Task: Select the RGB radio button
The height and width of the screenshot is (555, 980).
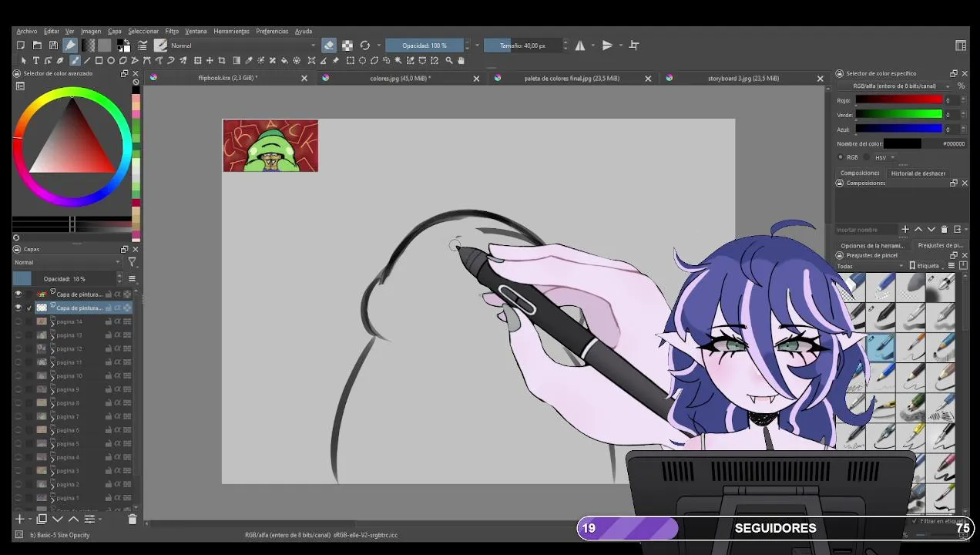Action: tap(841, 157)
